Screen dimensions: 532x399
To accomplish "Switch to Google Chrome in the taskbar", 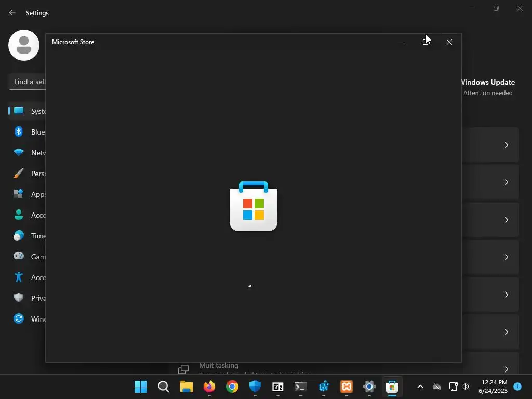I will [x=232, y=387].
